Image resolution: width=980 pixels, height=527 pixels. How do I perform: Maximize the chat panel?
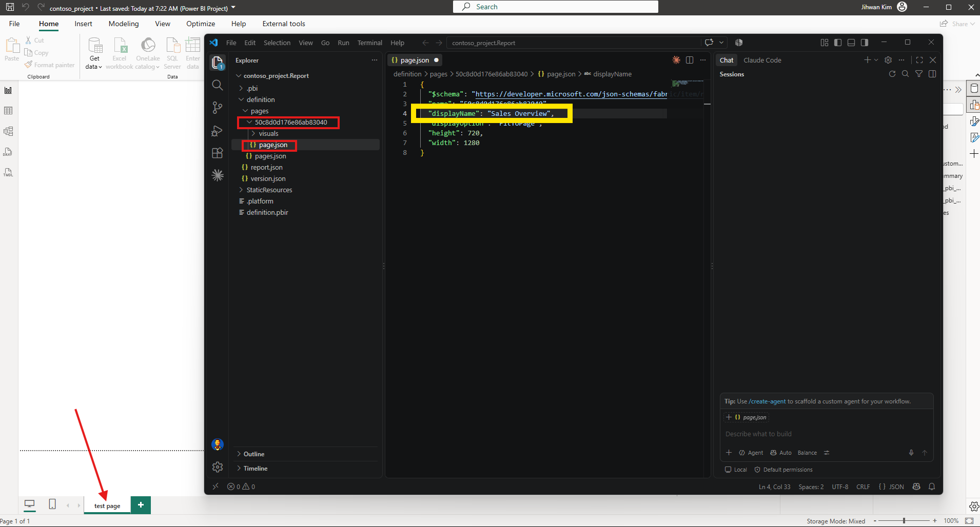919,60
